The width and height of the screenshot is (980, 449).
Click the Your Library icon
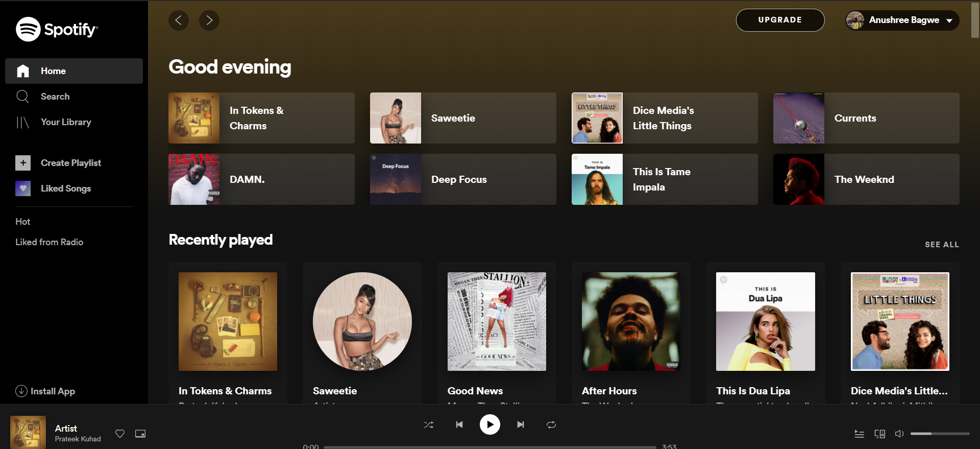coord(22,122)
